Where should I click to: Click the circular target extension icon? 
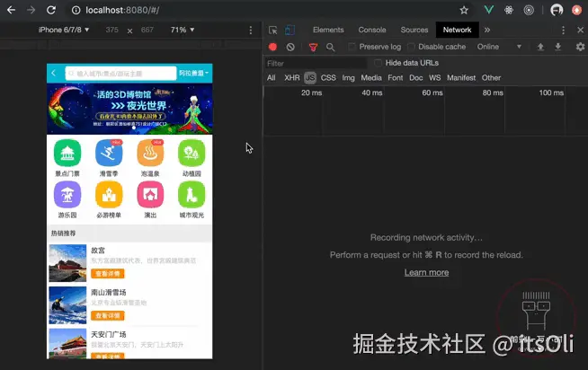point(529,10)
